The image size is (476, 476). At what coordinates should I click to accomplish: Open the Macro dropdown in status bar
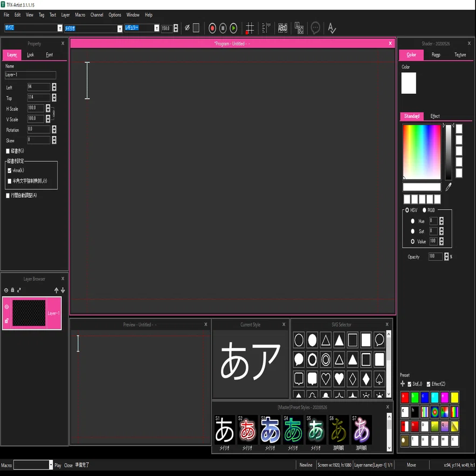point(51,465)
